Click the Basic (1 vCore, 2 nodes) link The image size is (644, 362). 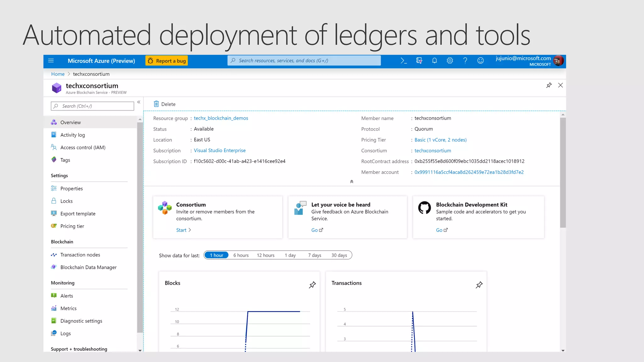point(440,140)
